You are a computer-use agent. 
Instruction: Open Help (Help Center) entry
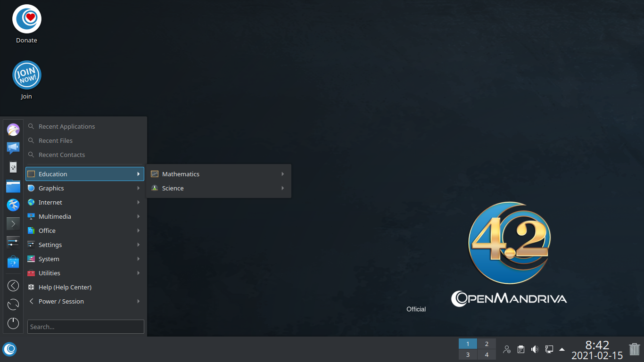tap(85, 287)
